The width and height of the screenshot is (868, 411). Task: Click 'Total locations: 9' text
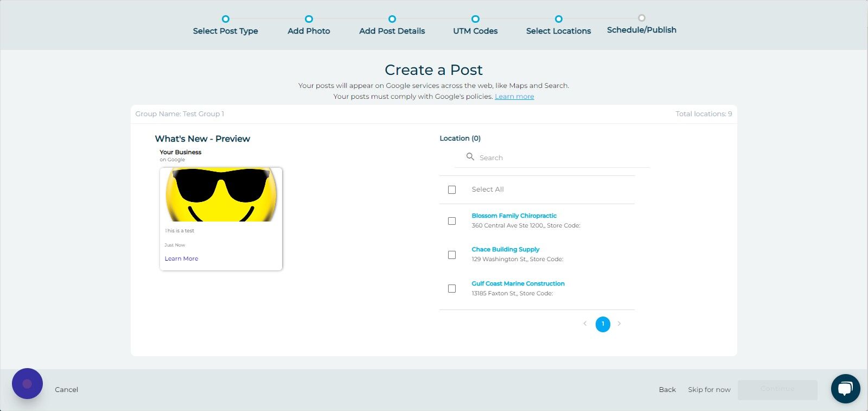coord(704,113)
